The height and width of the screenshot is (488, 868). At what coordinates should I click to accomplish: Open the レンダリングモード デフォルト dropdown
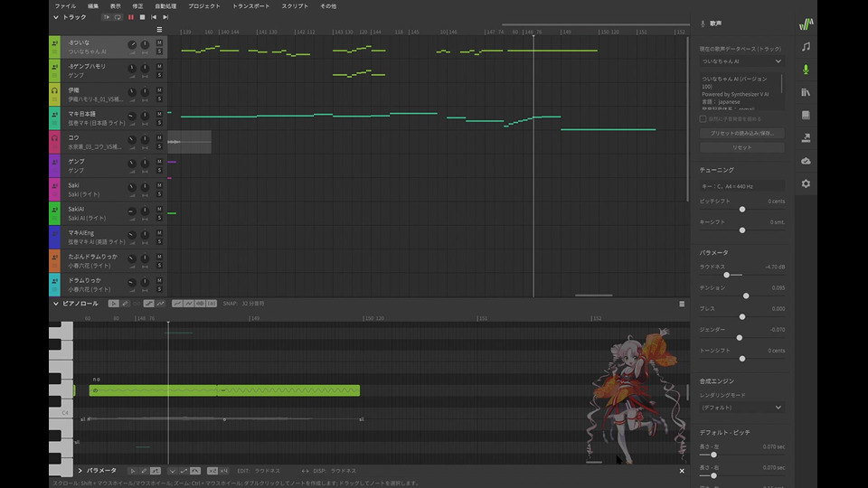click(x=741, y=408)
